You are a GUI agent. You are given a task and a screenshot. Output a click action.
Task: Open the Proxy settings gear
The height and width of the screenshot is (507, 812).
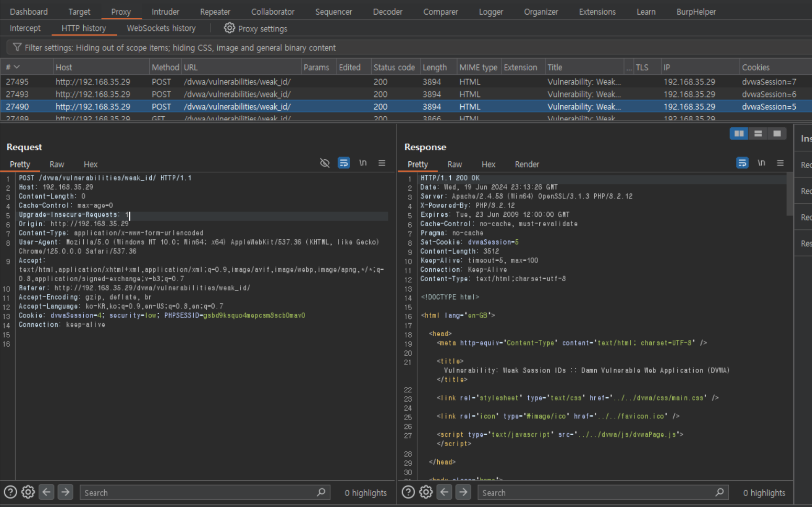[x=229, y=28]
